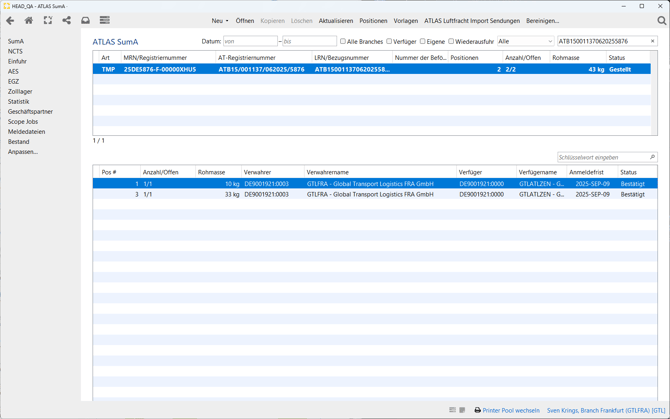Go to AES in the sidebar
Viewport: 670px width, 419px height.
(13, 71)
